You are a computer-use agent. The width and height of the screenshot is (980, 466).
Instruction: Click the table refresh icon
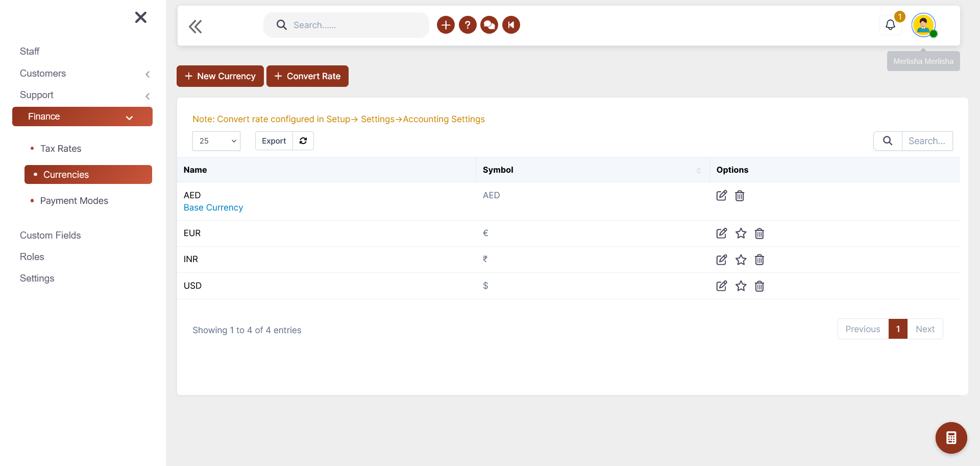point(303,141)
